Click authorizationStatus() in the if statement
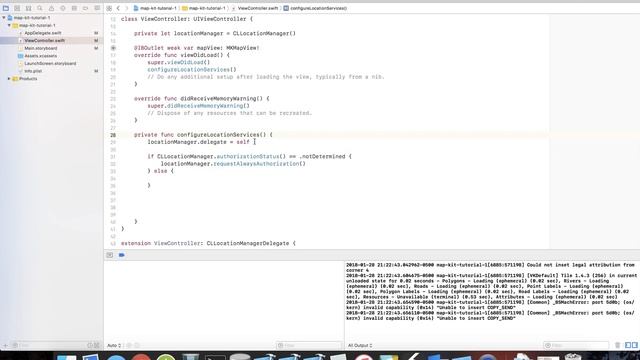This screenshot has width=640, height=360. click(251, 156)
